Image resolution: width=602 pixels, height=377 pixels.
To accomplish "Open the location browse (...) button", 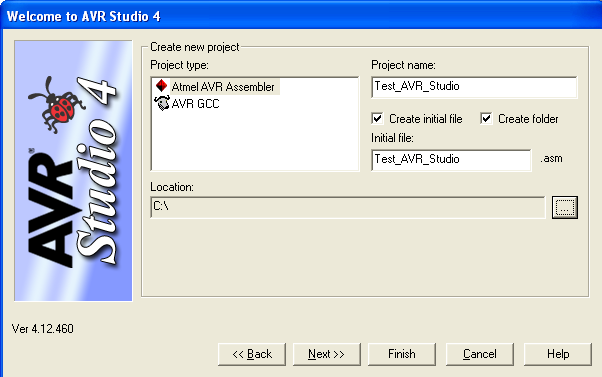I will click(565, 208).
